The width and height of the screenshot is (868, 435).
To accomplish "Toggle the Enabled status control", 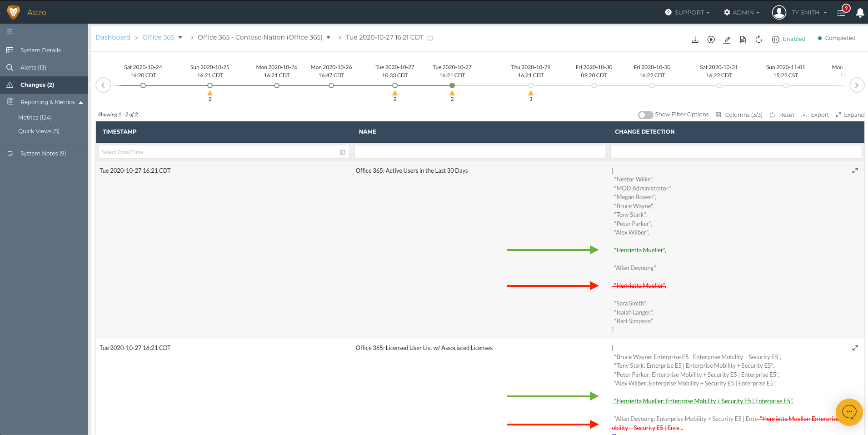I will [x=788, y=39].
